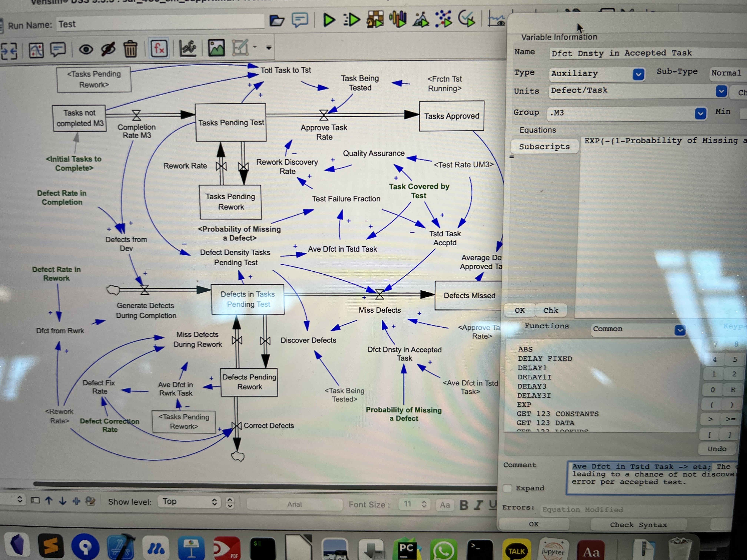Viewport: 747px width, 560px height.
Task: Open the Group dropdown showing .M3
Action: (627, 113)
